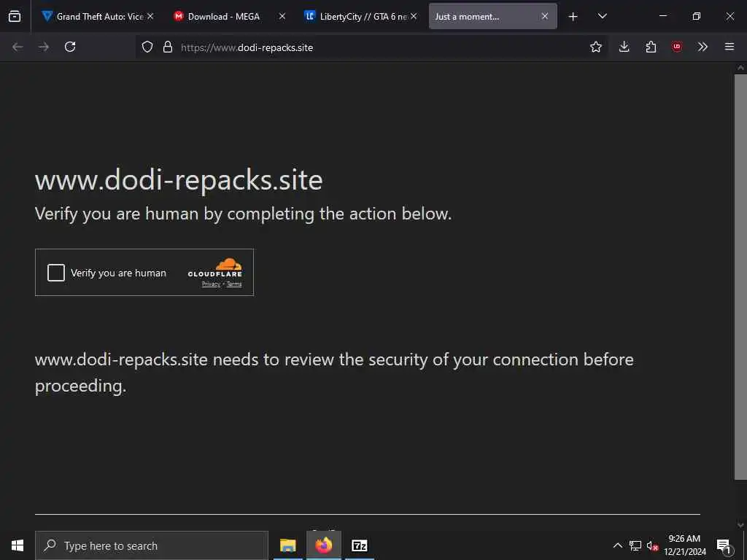Click the URL address bar
Viewport: 747px width, 560px height.
click(371, 47)
